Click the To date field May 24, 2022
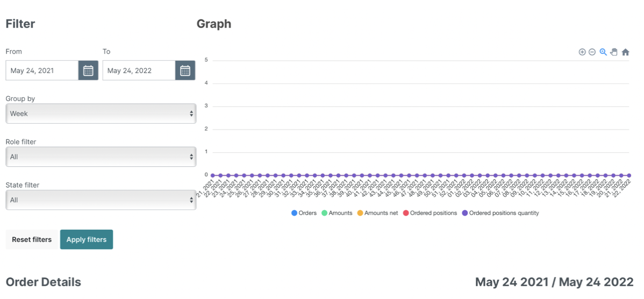This screenshot has height=299, width=644. click(139, 70)
